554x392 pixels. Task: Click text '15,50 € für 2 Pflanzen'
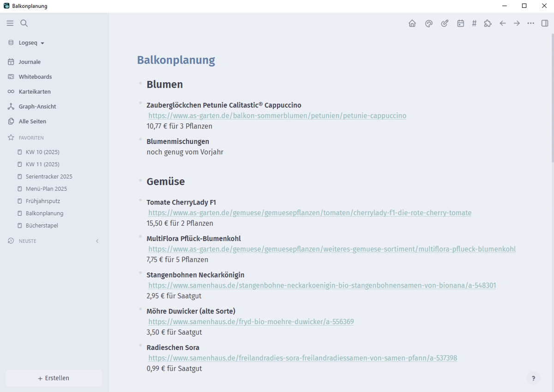tap(180, 223)
